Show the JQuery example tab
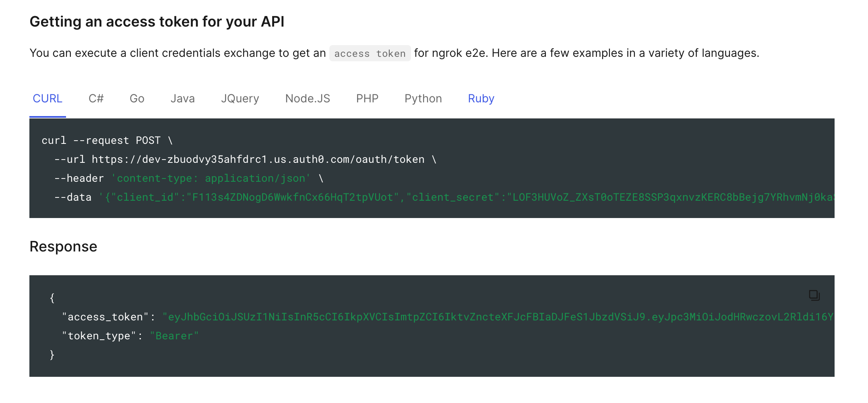This screenshot has height=403, width=868. coord(240,99)
